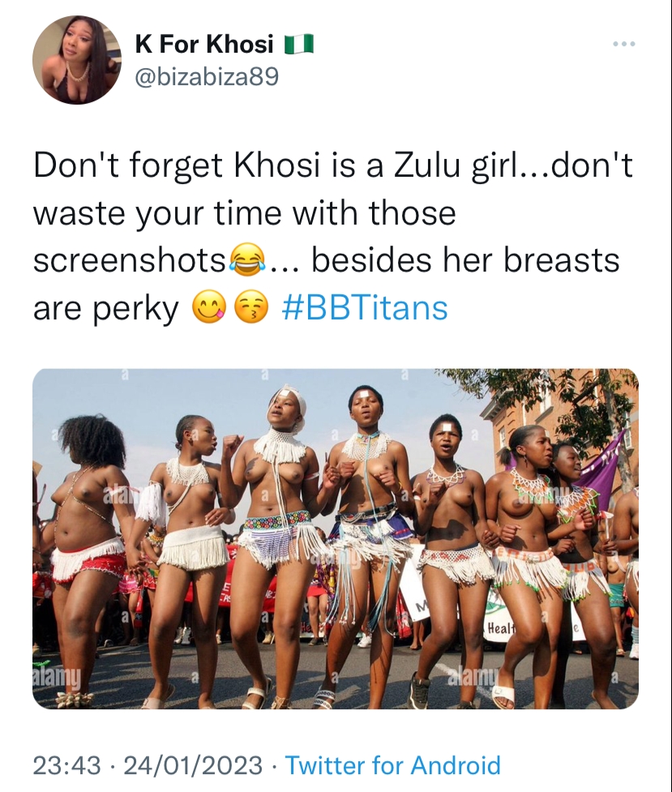
Task: Open the Twitter for Android source link
Action: point(393,764)
